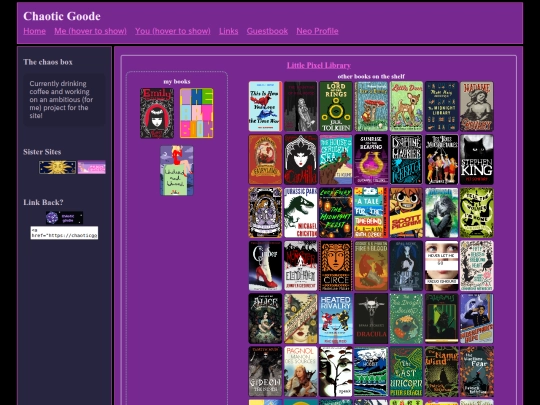Viewport: 540px width, 405px height.
Task: Open the Pagnol book cover
Action: click(x=301, y=372)
